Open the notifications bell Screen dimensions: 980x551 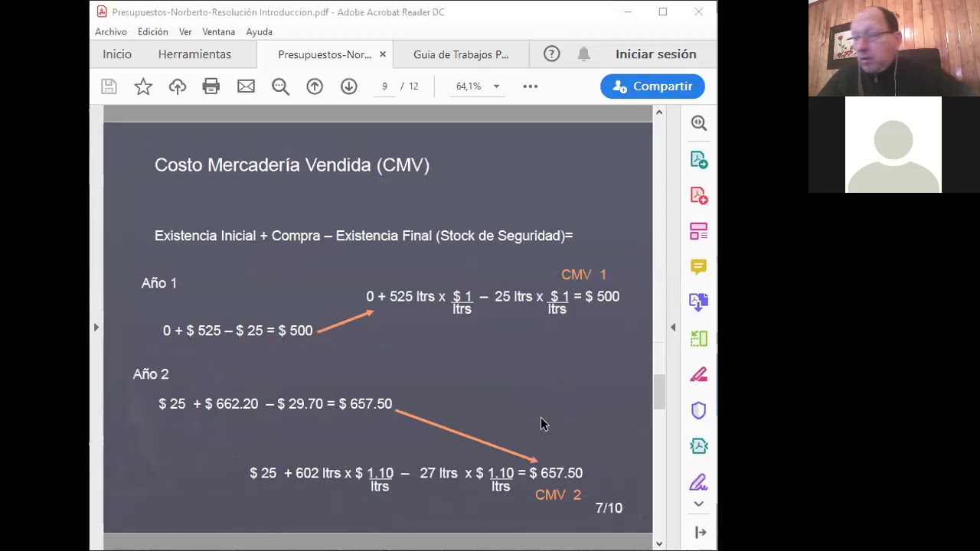coord(584,54)
